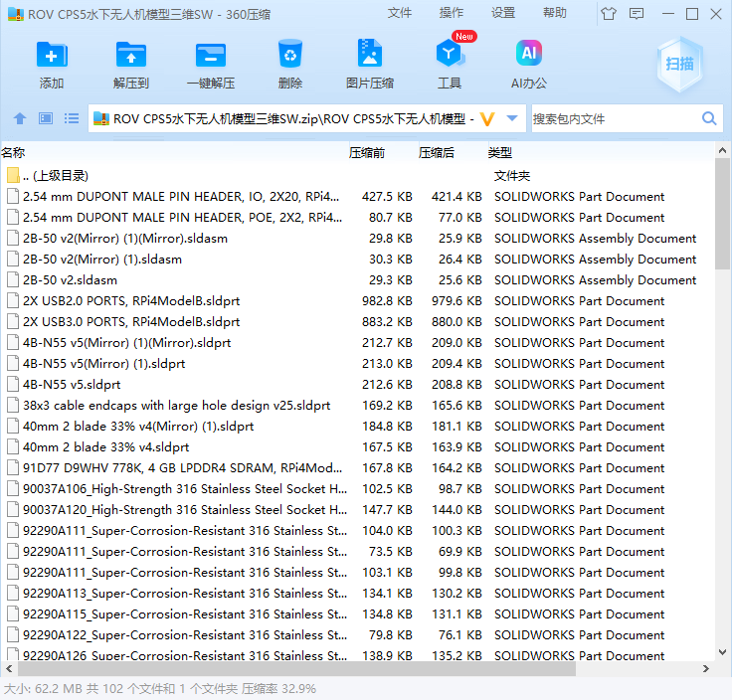Select the 92290A113_Super-Corrosion-Resistant row
Image resolution: width=732 pixels, height=700 pixels.
(357, 594)
